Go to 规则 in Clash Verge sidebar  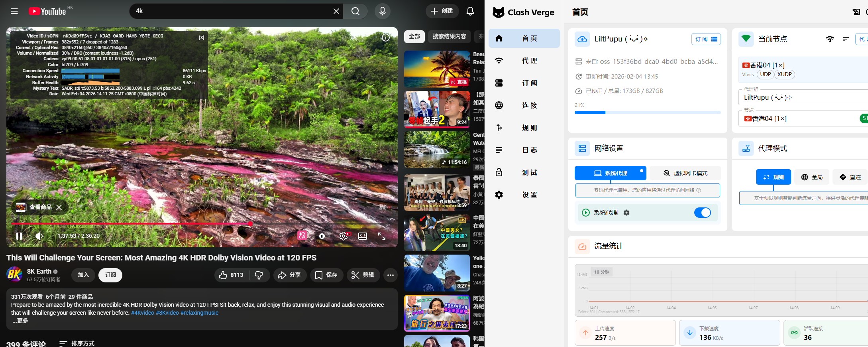(524, 128)
